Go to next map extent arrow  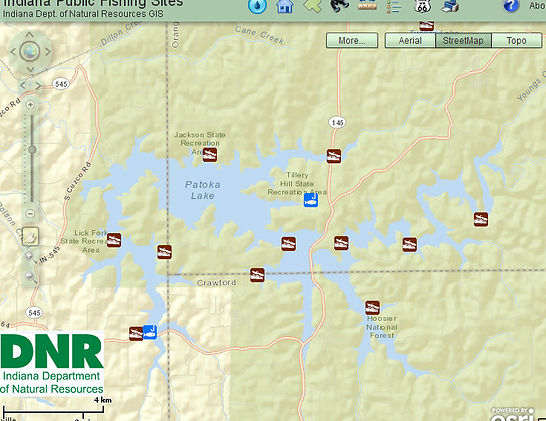pos(38,85)
